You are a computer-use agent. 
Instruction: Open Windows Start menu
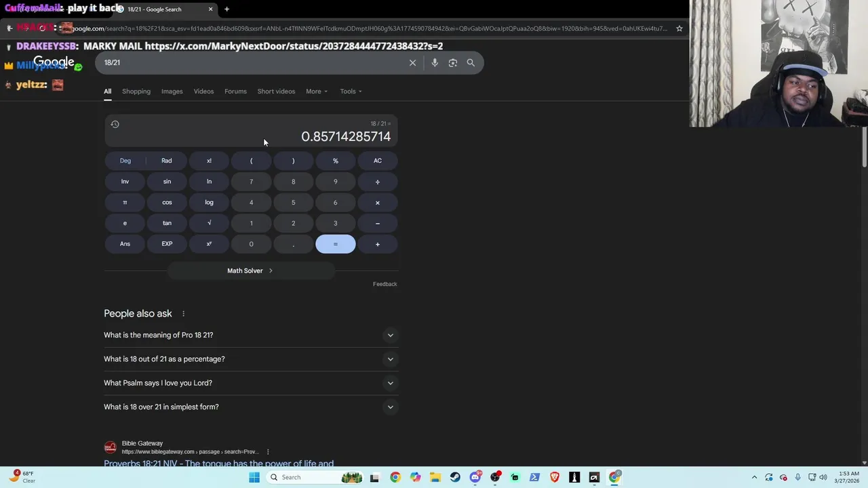tap(254, 477)
